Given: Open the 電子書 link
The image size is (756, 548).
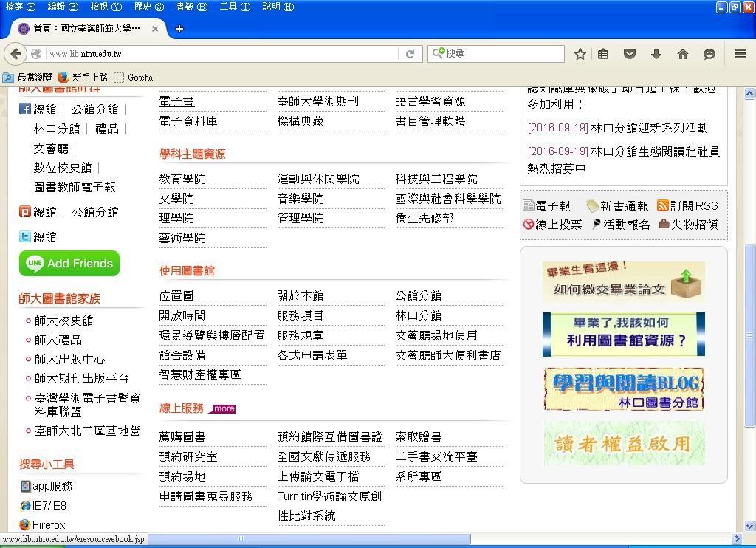Looking at the screenshot, I should click(176, 101).
